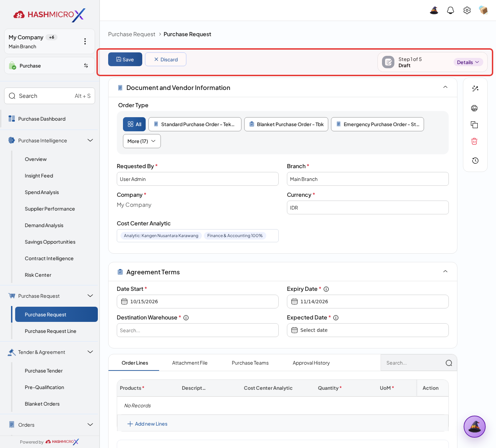Click the Currency IDR field
Screen dimensions: 496x448
pyautogui.click(x=368, y=207)
